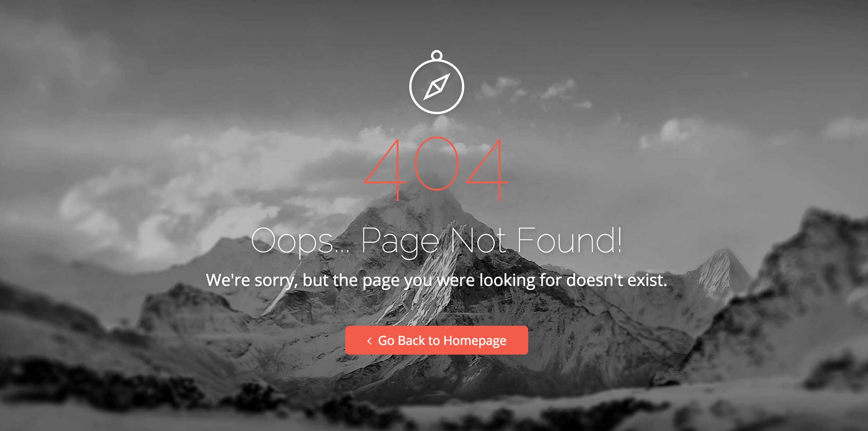Image resolution: width=868 pixels, height=431 pixels.
Task: Click the left chevron in the homepage button
Action: coord(369,341)
